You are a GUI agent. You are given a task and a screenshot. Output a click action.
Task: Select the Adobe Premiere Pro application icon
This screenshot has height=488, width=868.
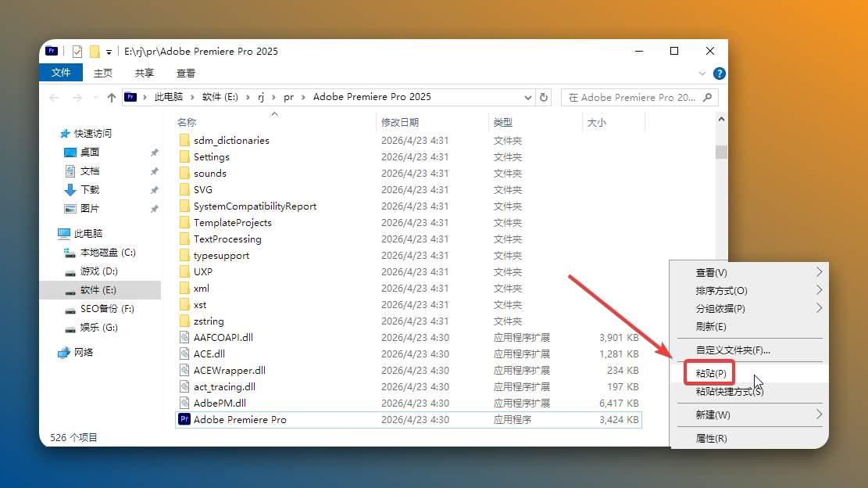click(x=184, y=419)
